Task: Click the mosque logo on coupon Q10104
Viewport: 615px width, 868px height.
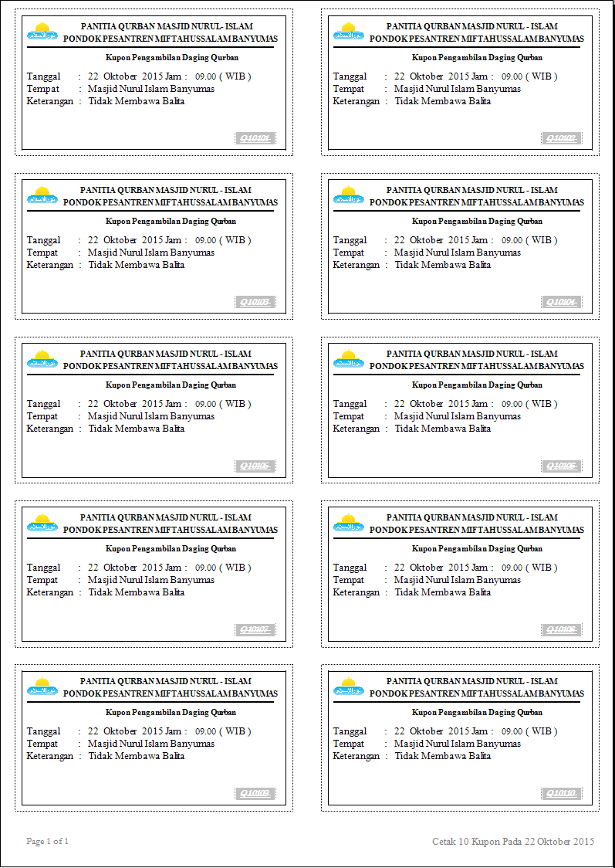Action: 349,195
